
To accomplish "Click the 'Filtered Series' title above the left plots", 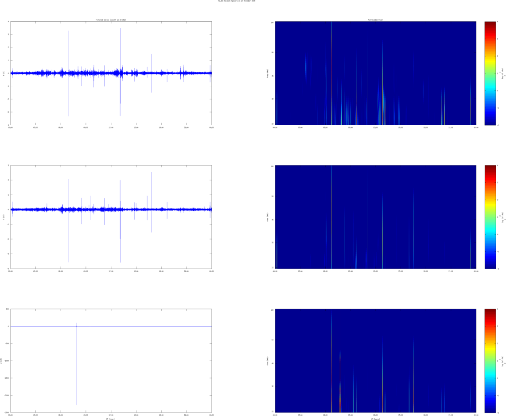I will click(111, 20).
